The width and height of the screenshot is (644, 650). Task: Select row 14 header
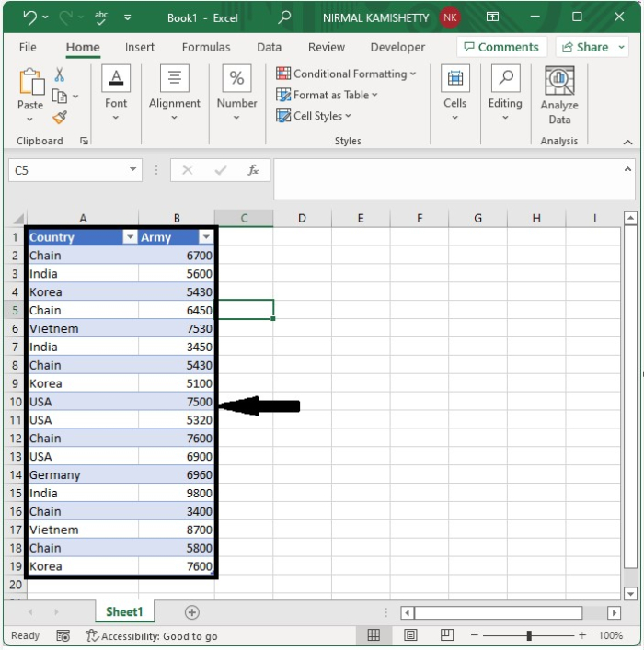(16, 474)
